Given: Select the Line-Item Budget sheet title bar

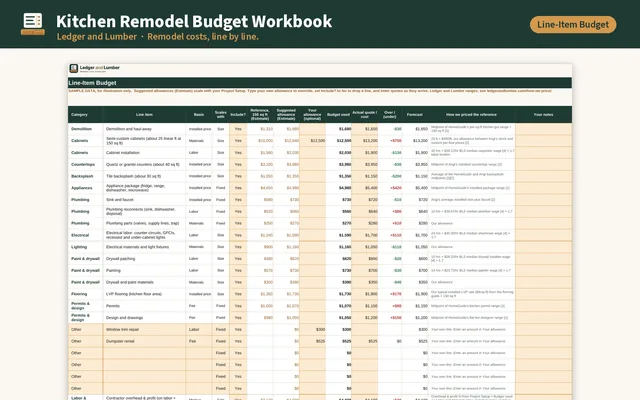Looking at the screenshot, I should click(320, 83).
